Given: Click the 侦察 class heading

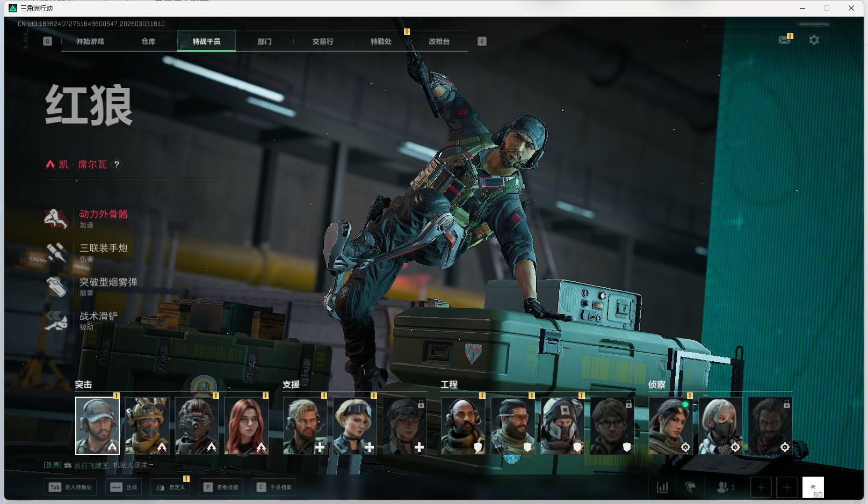Looking at the screenshot, I should [x=657, y=385].
